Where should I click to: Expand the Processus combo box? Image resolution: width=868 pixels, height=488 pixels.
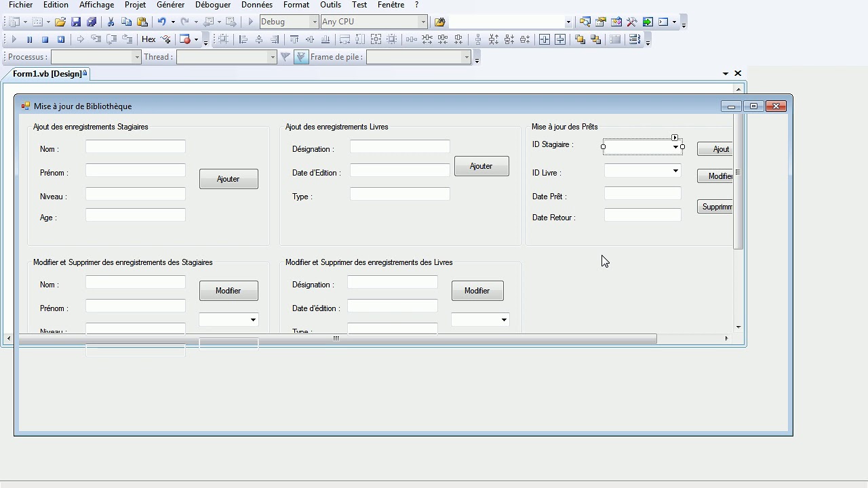click(136, 57)
